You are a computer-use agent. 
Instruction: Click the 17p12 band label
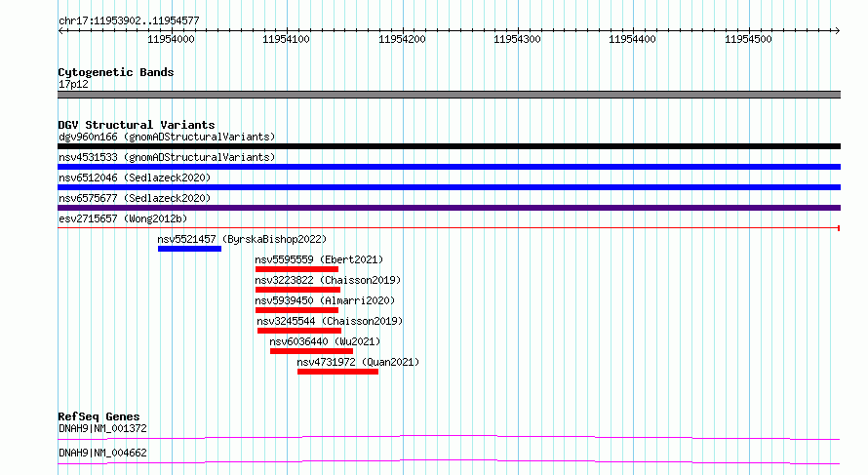(73, 84)
